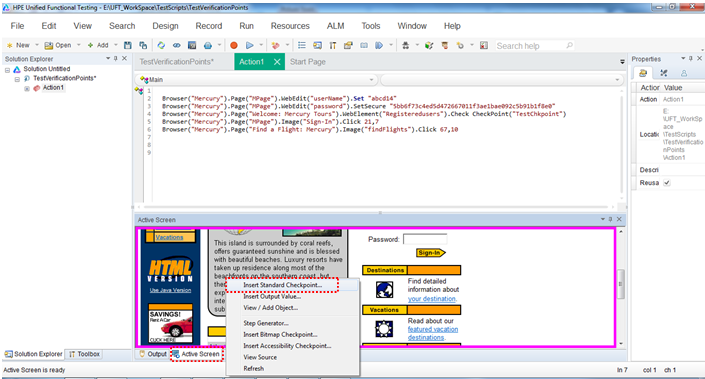The height and width of the screenshot is (379, 705).
Task: Click the blue open-book toolbar icon
Action: point(364,45)
